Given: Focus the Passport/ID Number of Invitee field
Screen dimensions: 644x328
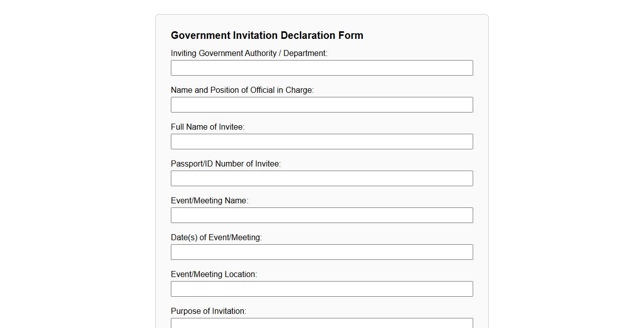Looking at the screenshot, I should point(321,178).
